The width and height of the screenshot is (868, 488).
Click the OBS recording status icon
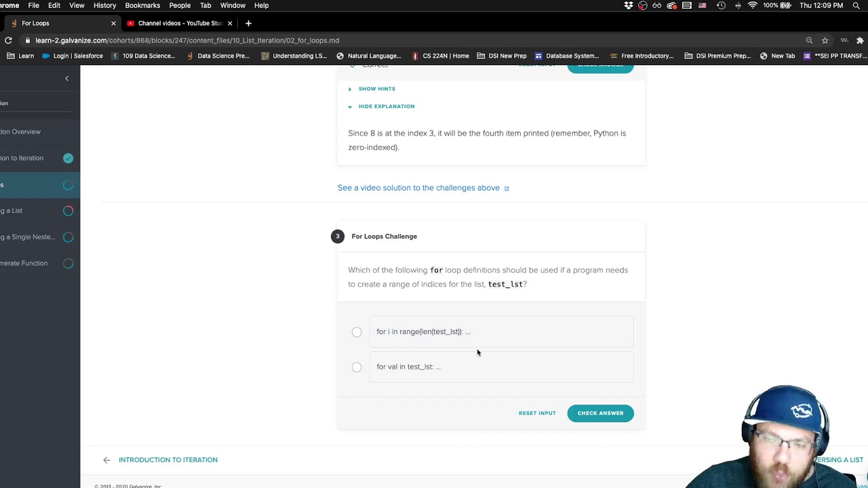pyautogui.click(x=643, y=5)
